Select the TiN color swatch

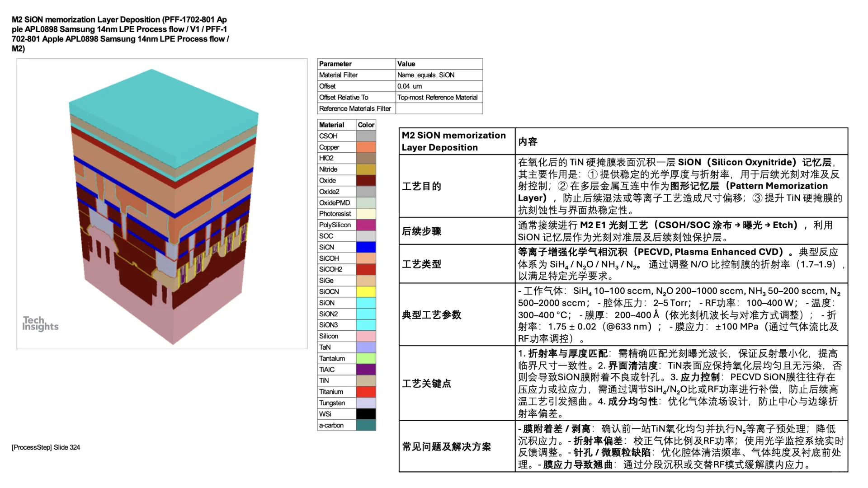point(366,380)
